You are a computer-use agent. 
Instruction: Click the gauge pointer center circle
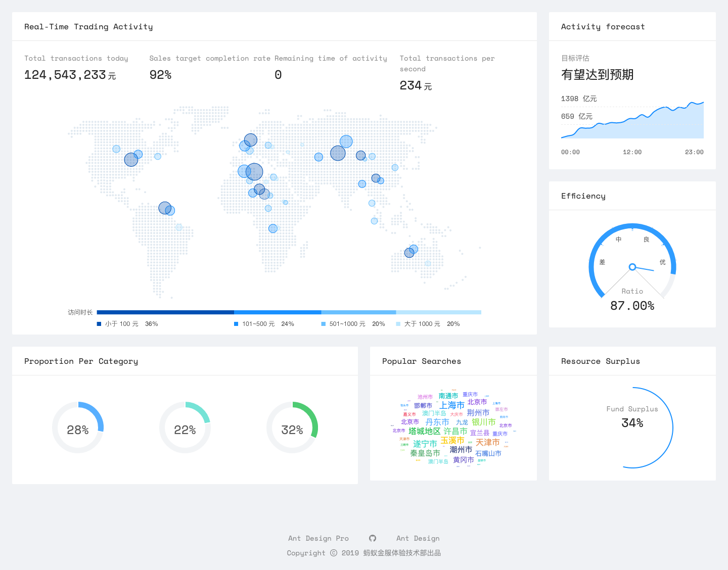632,267
